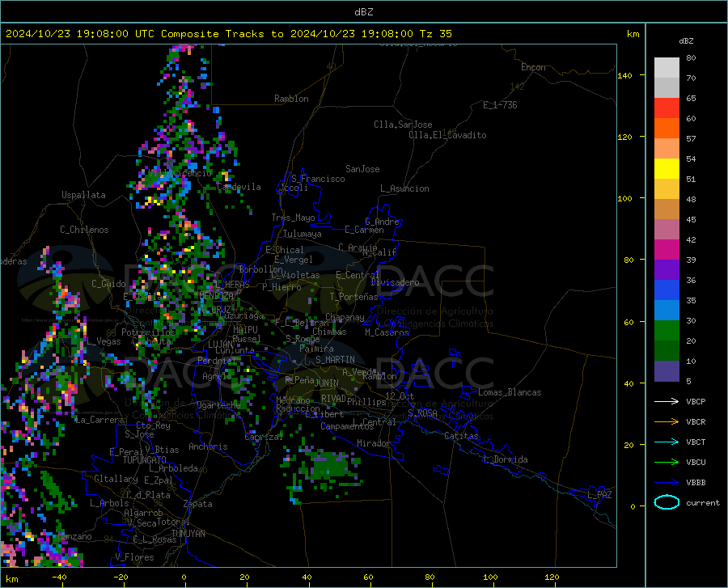
Task: Click the km unit label at bottom left
Action: coord(11,579)
